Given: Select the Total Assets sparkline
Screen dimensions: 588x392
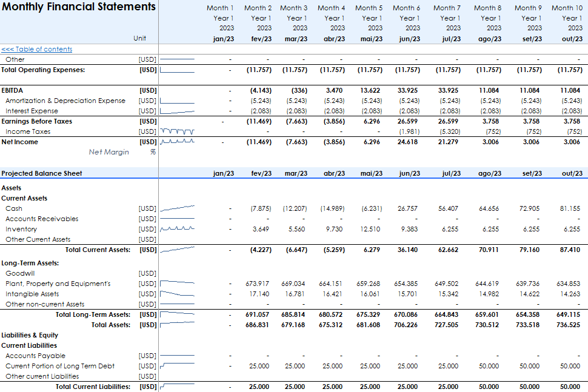Looking at the screenshot, I should pos(177,325).
